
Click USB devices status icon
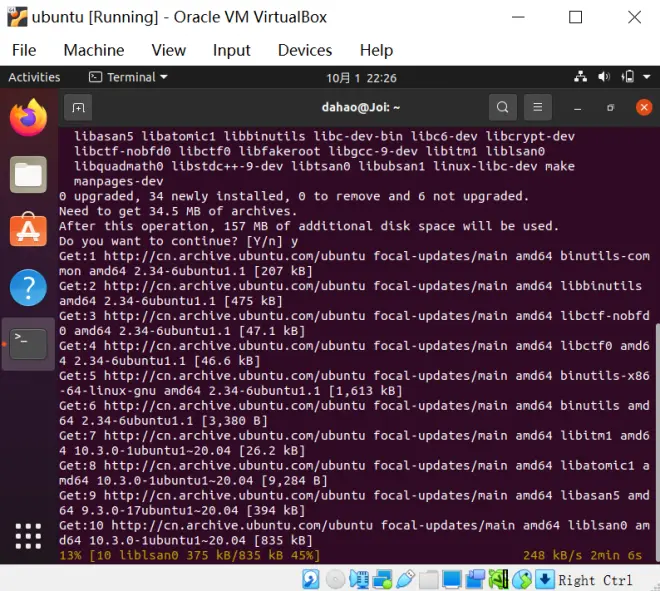pos(405,580)
